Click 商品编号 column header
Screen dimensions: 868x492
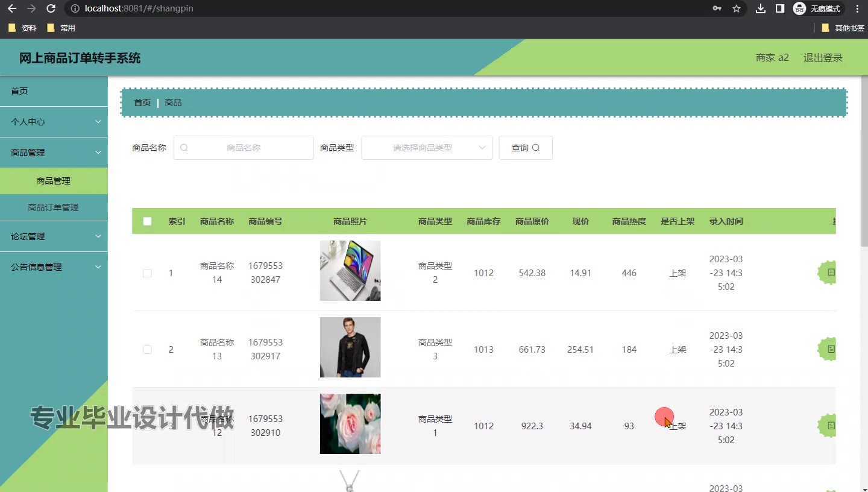point(265,221)
